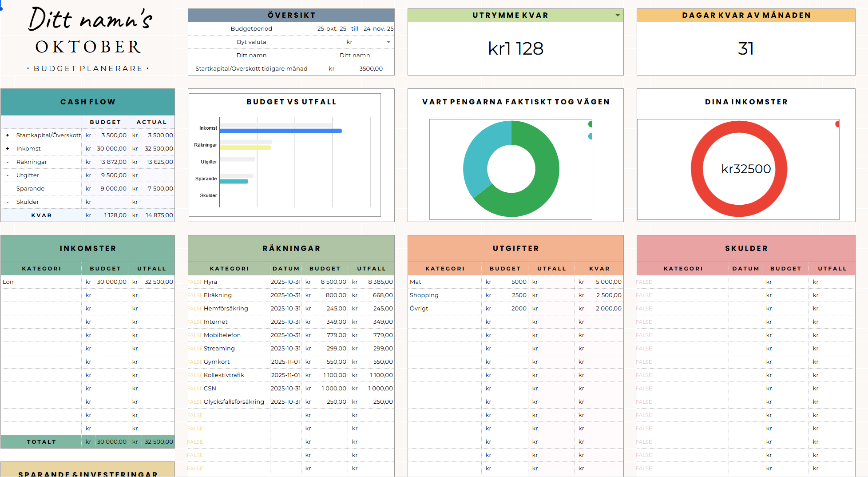Click the Shopping expense category cell
The image size is (868, 477).
point(444,295)
